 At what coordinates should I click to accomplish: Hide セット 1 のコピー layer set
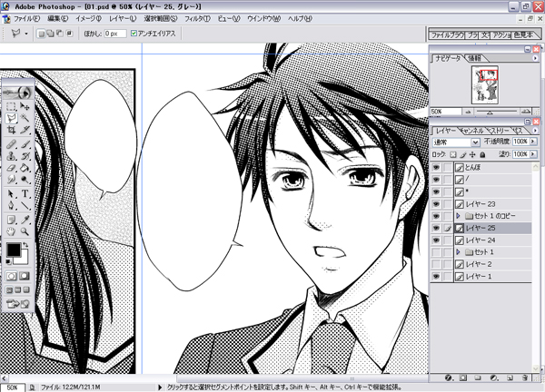(x=436, y=216)
